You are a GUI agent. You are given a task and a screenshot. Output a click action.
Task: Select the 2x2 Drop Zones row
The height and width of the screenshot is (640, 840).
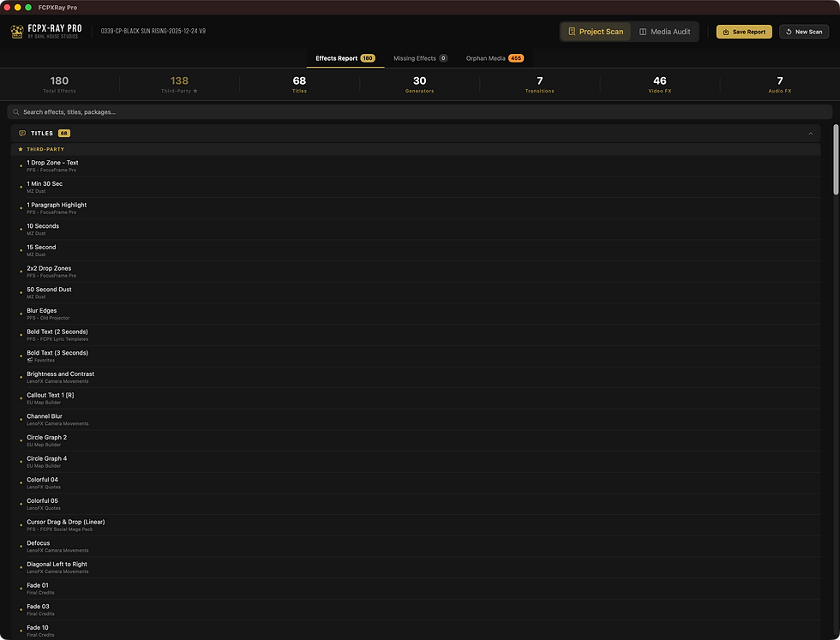[x=416, y=272]
